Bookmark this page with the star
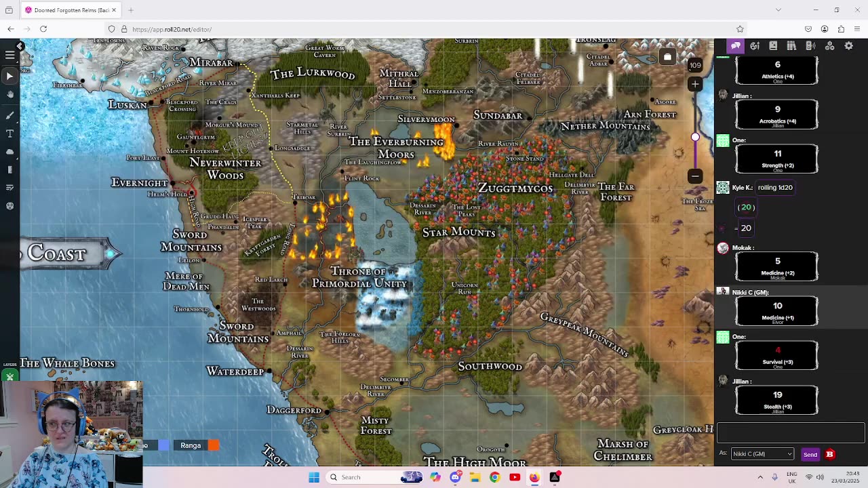This screenshot has width=868, height=488. point(740,29)
